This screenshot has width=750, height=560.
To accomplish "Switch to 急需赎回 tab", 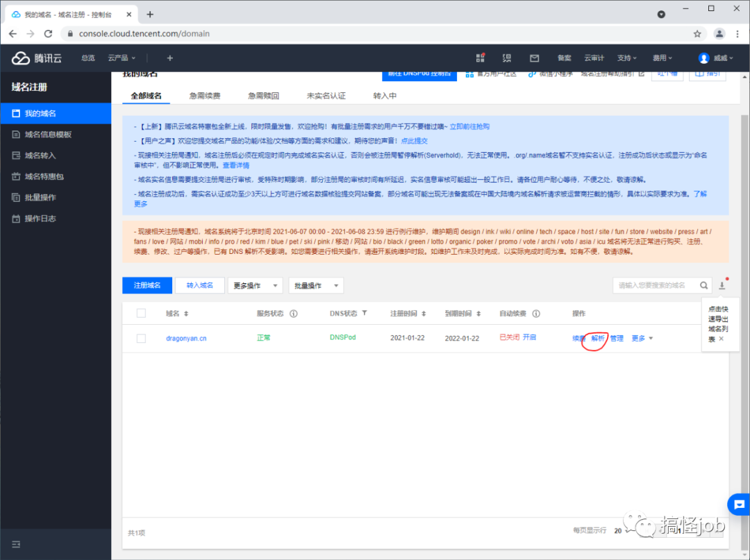I will [x=264, y=96].
